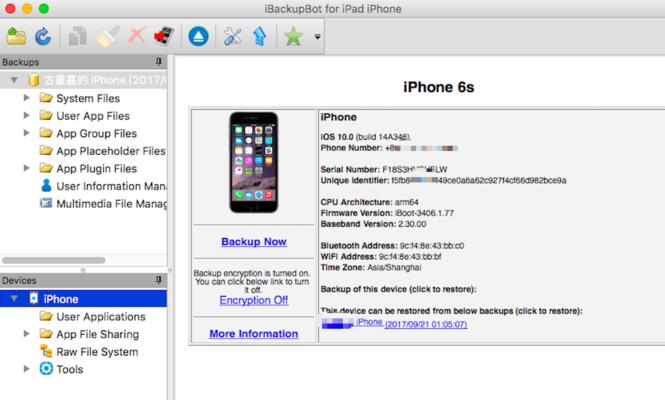Collapse the iPhone backup root node

point(14,80)
